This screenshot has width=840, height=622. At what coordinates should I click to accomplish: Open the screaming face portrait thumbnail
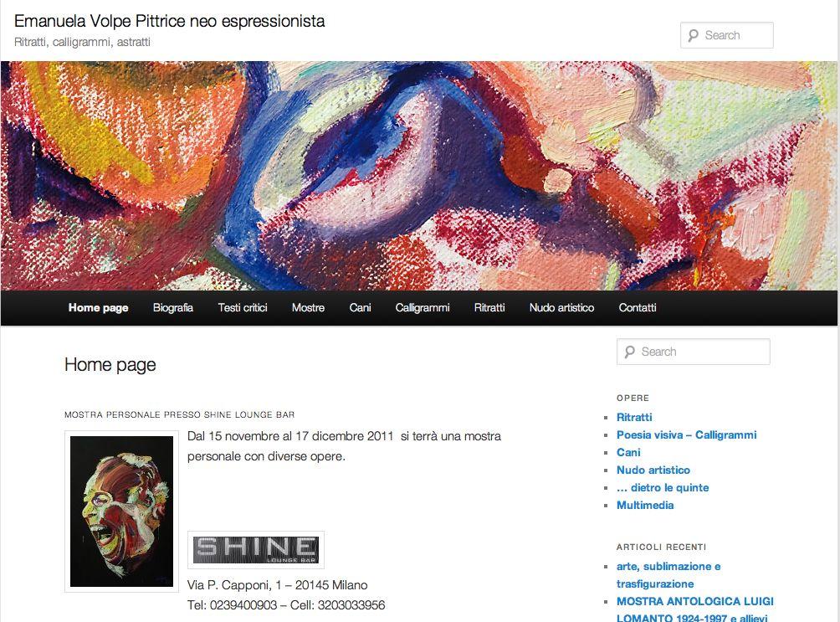(121, 511)
